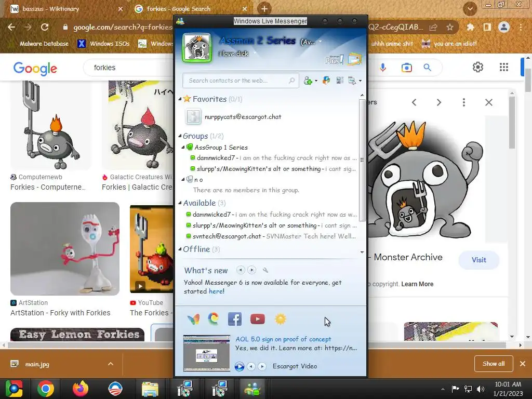This screenshot has width=532, height=399.
Task: Go to previous Escargot video
Action: click(251, 366)
